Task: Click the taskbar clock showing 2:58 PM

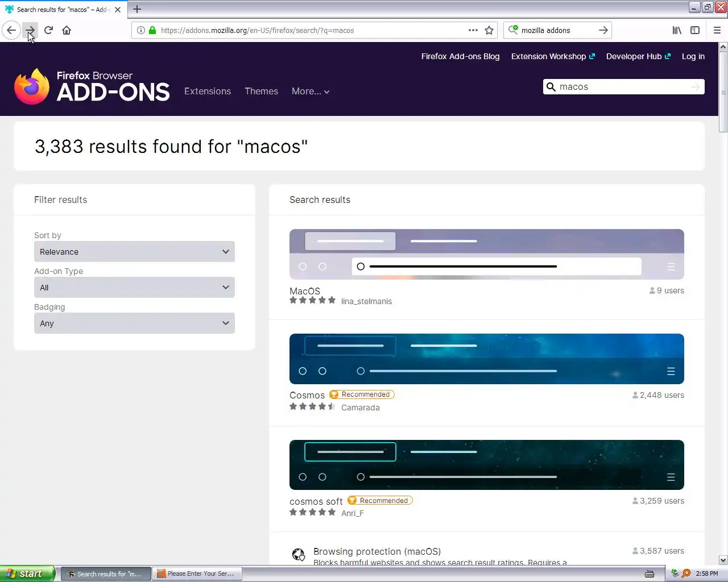Action: pos(707,573)
